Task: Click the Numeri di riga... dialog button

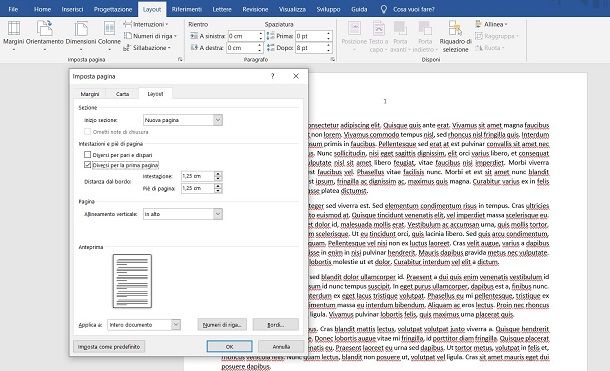Action: [222, 325]
